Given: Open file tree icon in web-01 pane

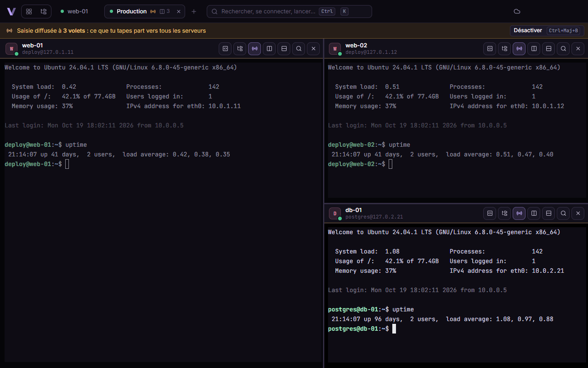Looking at the screenshot, I should point(240,48).
